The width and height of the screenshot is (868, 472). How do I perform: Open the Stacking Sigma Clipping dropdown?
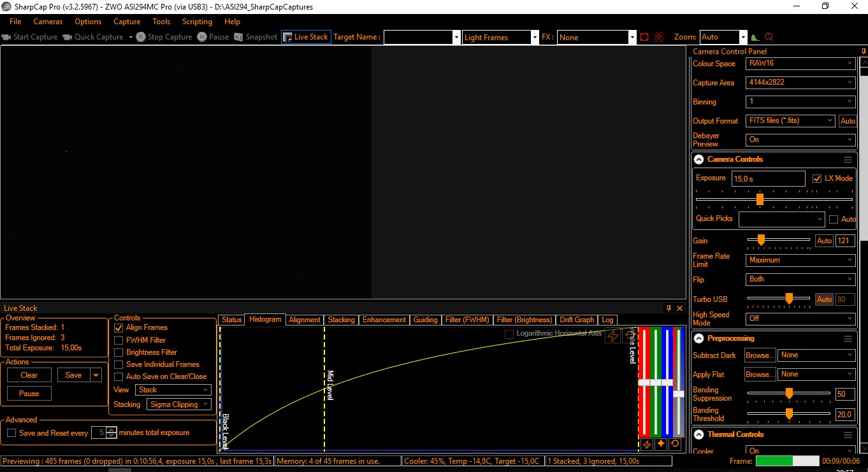(179, 404)
